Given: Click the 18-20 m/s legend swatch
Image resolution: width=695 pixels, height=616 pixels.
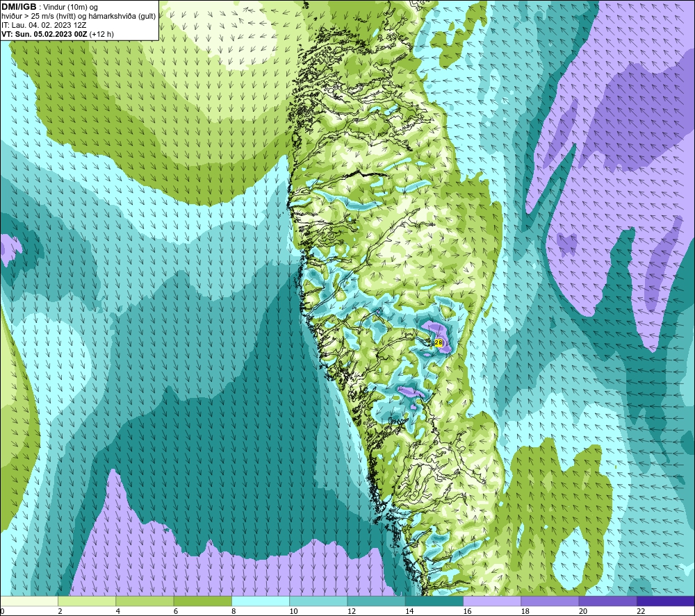Looking at the screenshot, I should click(550, 601).
